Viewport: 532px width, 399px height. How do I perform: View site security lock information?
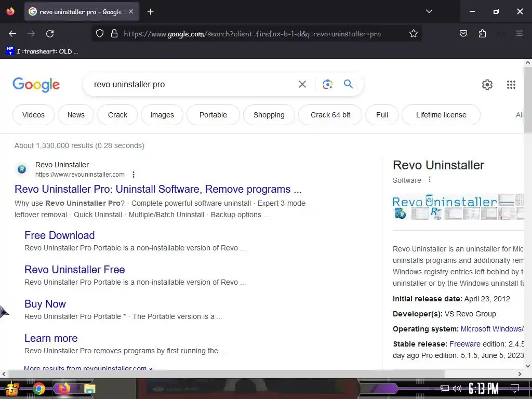(x=114, y=34)
